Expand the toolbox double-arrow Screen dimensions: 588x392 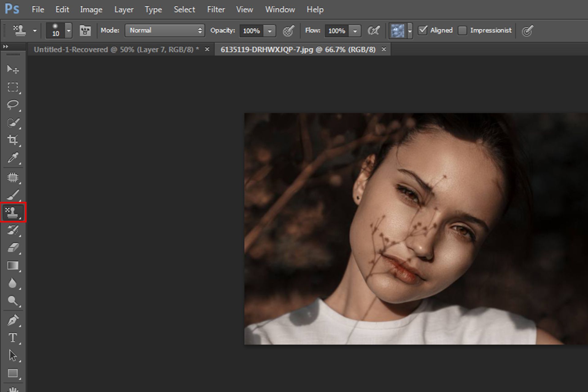[x=6, y=47]
